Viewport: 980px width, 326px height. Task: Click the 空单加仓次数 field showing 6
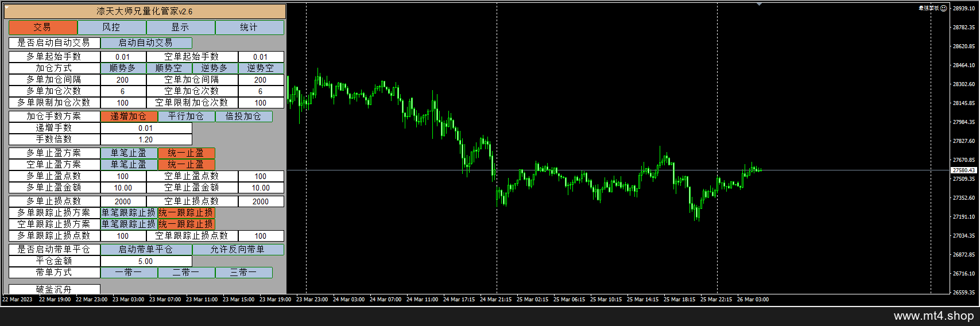(x=261, y=91)
